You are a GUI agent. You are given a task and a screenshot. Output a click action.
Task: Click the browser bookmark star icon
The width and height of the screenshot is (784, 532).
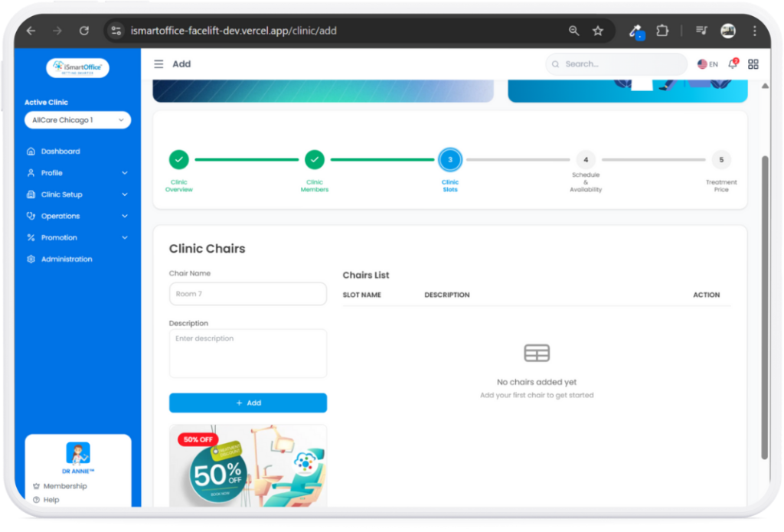(598, 31)
